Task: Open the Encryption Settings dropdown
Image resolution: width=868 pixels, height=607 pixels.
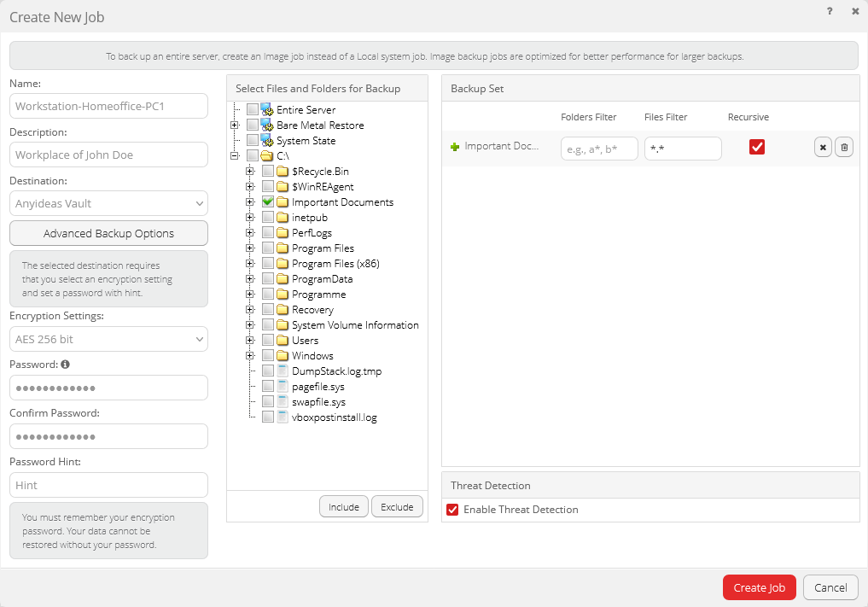Action: [108, 339]
